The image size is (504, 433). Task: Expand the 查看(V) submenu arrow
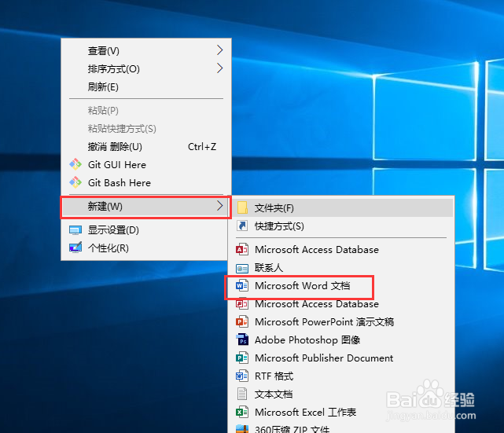click(220, 50)
